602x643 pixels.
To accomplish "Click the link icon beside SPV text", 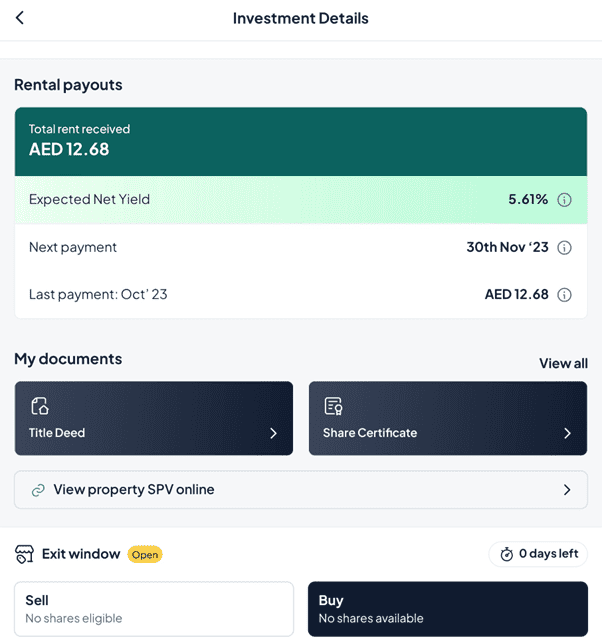I will coord(39,490).
